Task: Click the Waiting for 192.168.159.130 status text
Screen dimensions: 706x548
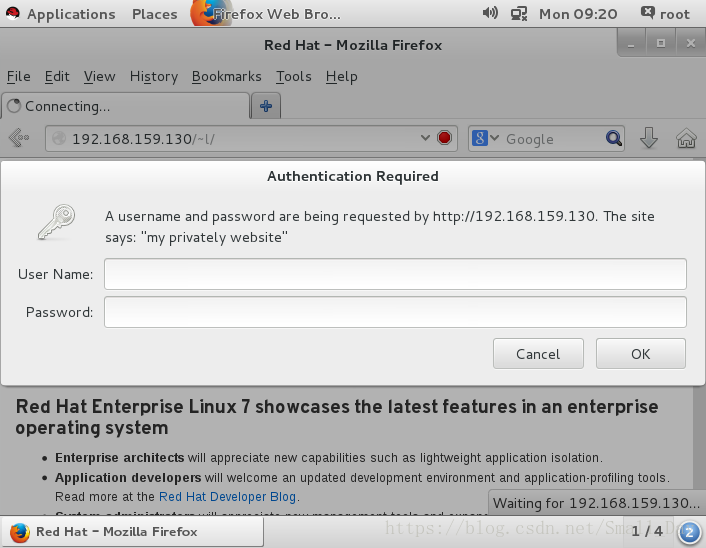Action: pyautogui.click(x=596, y=503)
